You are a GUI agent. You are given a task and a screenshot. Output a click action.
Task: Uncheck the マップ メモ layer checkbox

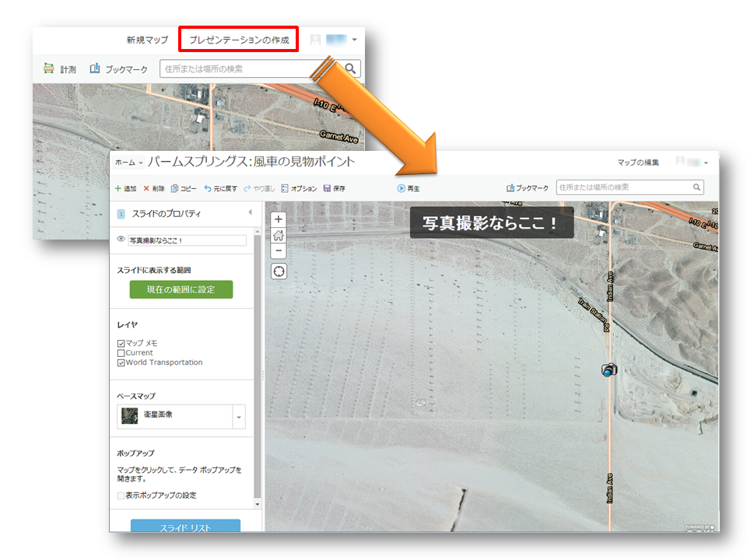coord(121,343)
